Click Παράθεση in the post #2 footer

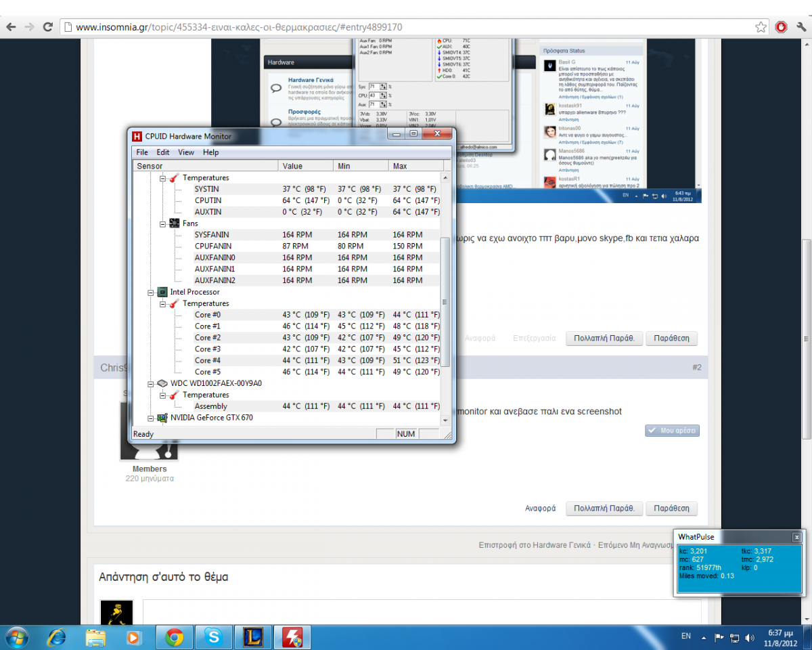tap(671, 508)
